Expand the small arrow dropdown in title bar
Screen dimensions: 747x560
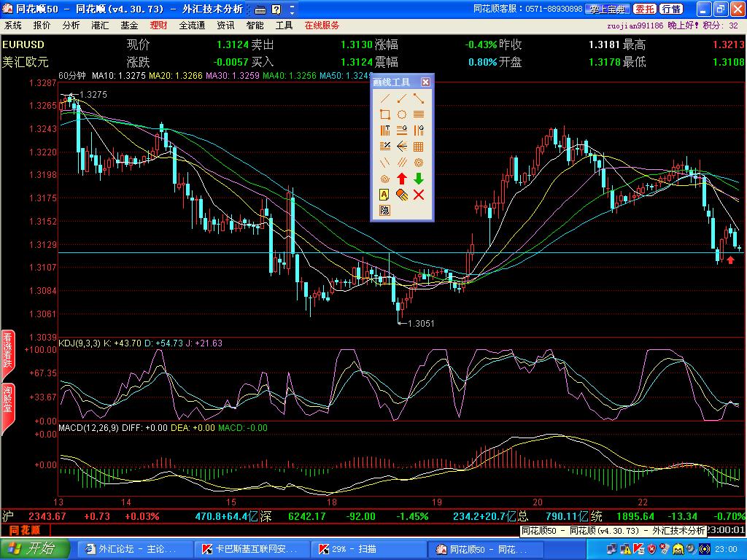pyautogui.click(x=292, y=9)
